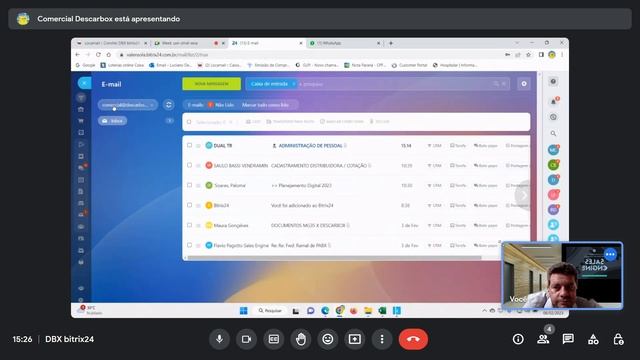Click the sync mailbox refresh icon
The height and width of the screenshot is (360, 640).
169,105
